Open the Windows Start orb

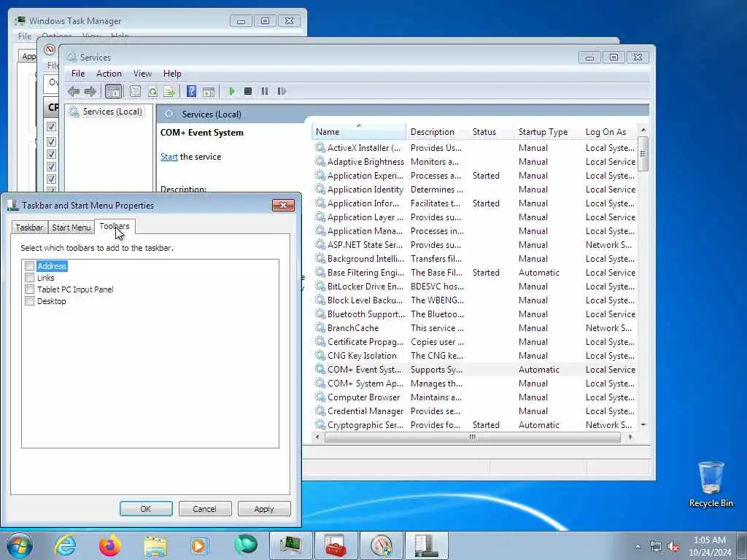20,545
